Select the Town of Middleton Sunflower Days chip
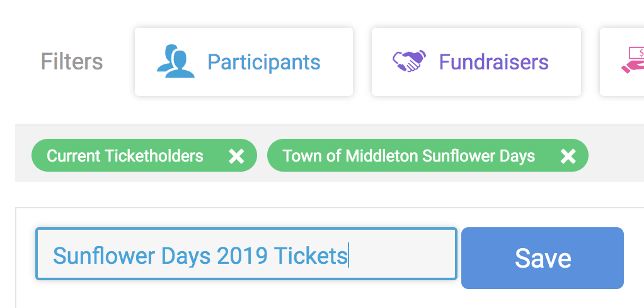 click(408, 156)
